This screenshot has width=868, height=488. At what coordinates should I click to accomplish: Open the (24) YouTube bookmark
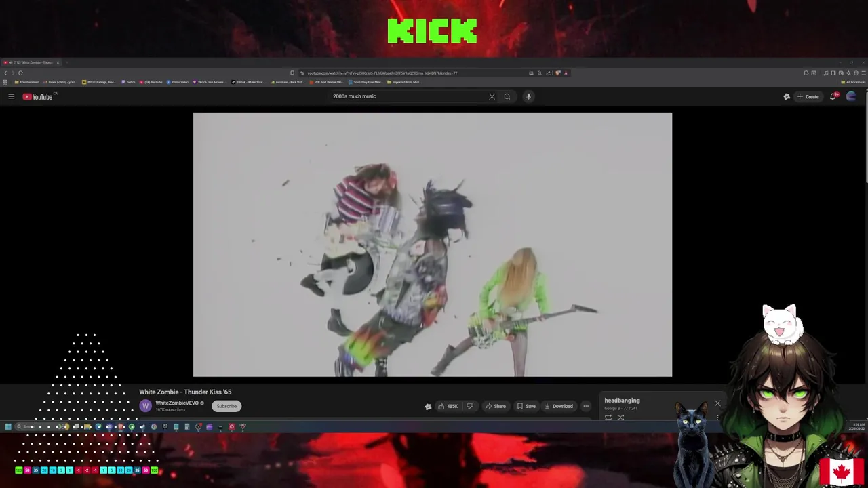tap(151, 82)
